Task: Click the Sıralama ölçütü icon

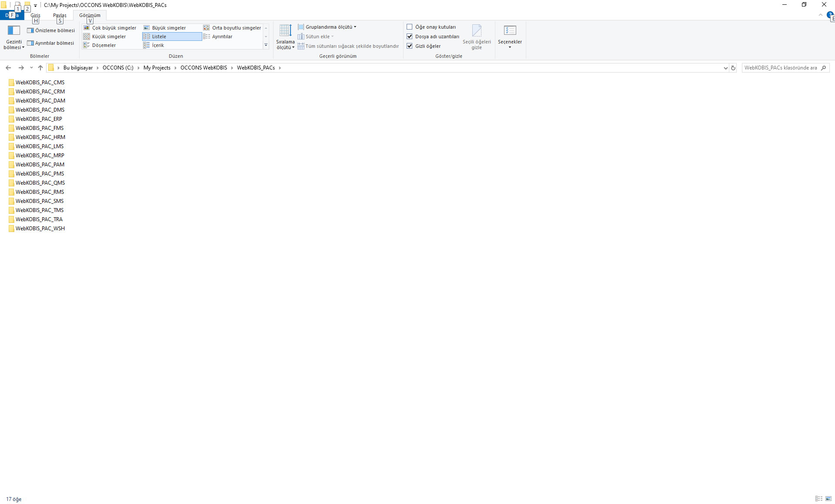Action: [285, 31]
